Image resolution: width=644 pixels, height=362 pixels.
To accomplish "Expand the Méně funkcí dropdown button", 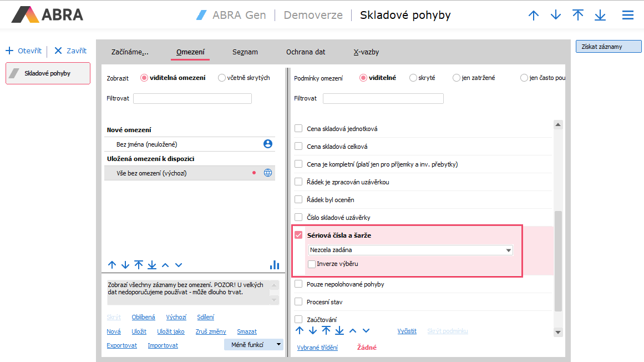I will (x=278, y=344).
